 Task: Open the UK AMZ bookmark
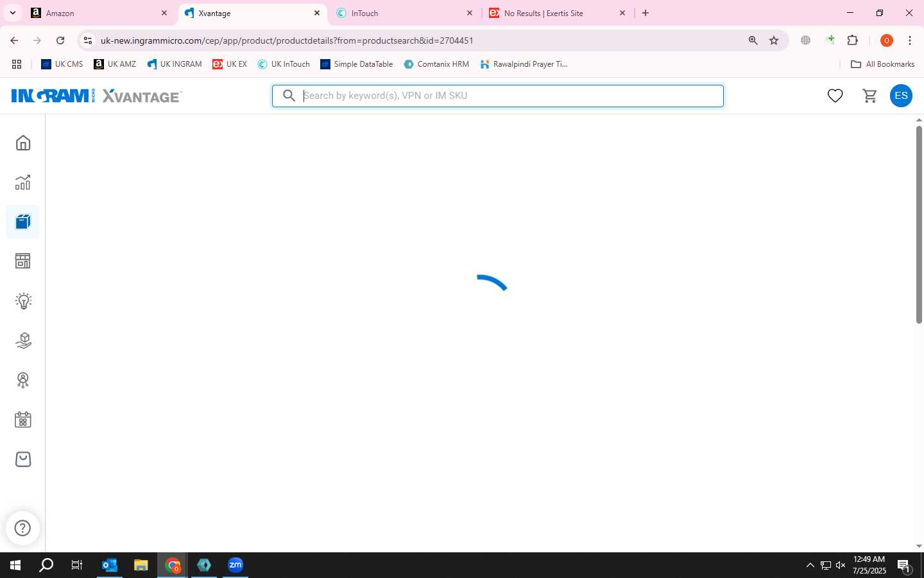(115, 64)
